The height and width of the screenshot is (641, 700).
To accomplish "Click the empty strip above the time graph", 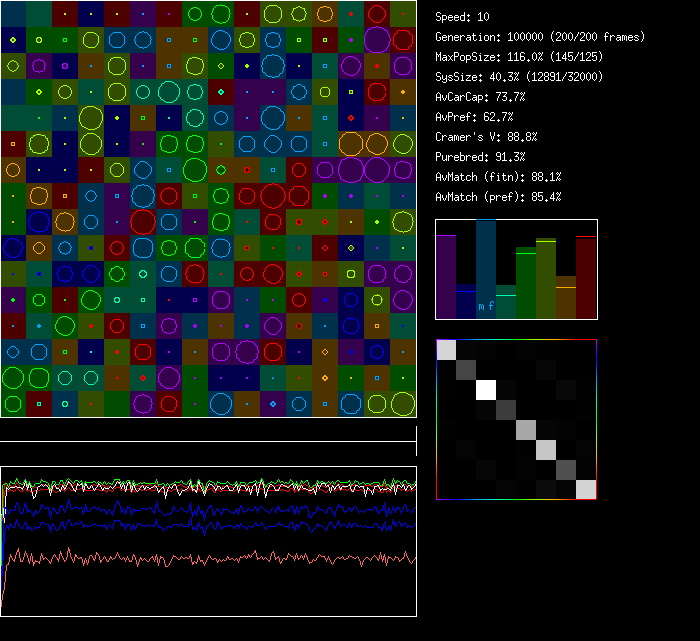I will pyautogui.click(x=208, y=430).
